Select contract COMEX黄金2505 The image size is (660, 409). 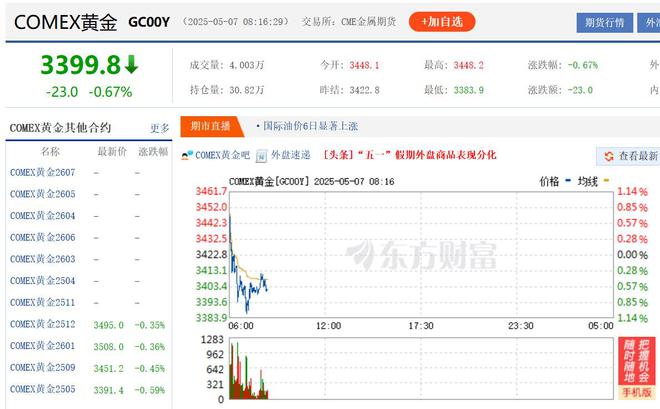tap(43, 389)
